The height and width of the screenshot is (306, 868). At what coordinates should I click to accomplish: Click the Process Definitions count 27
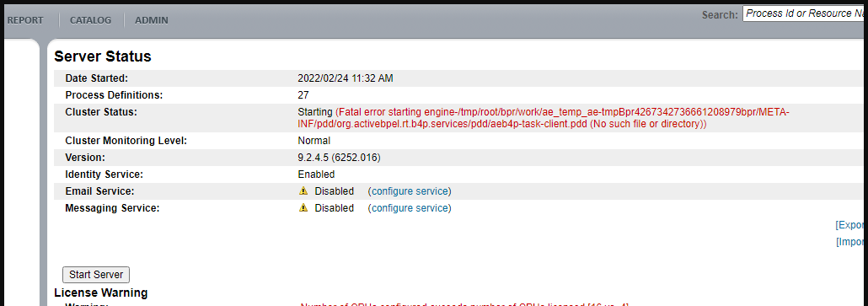[x=303, y=95]
